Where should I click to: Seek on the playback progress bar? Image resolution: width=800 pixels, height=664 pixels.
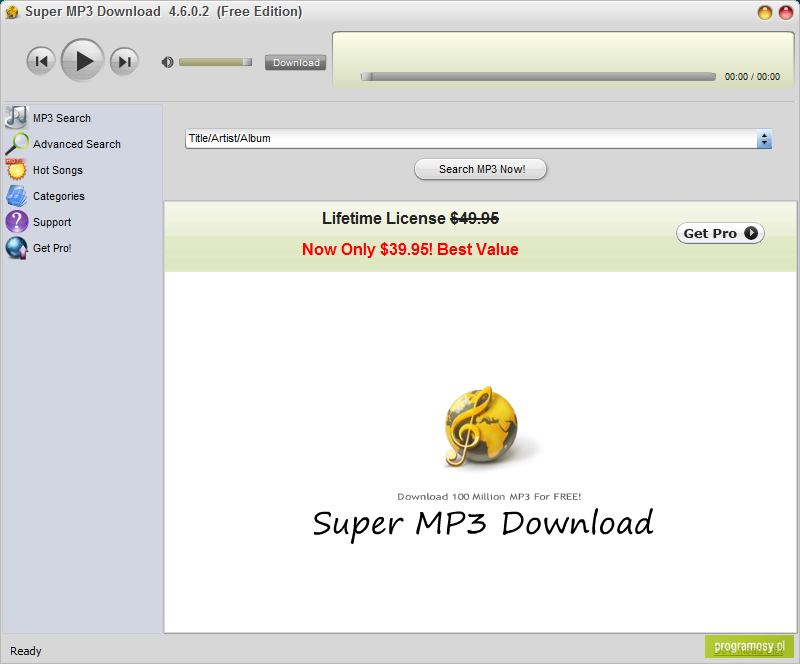pyautogui.click(x=538, y=77)
